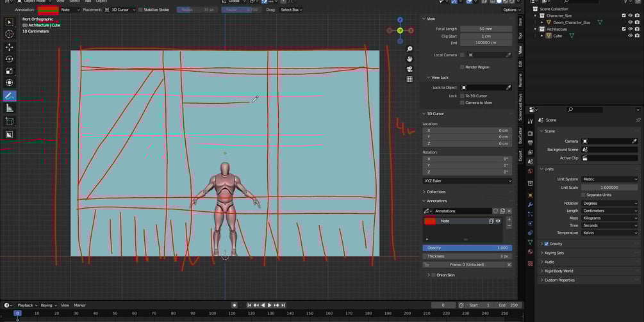
Task: Open the Placement 3D Cursor dropdown
Action: 120,10
